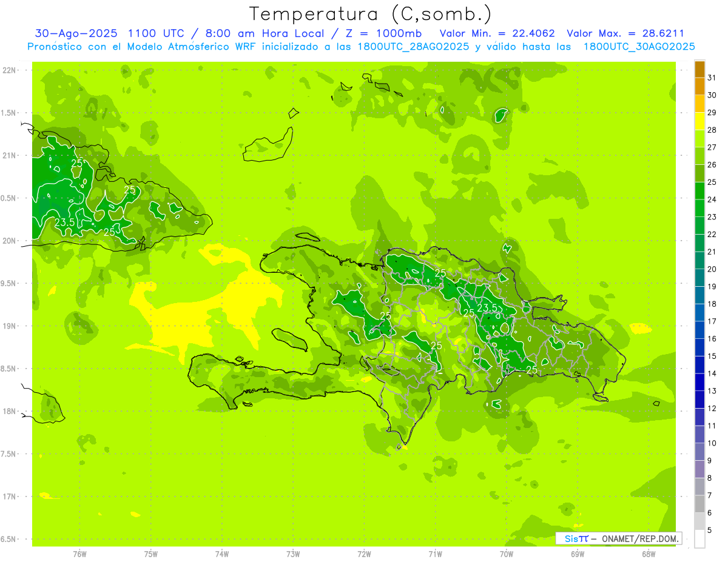
Task: Click the '9.5N' latitude axis label
Action: (x=9, y=283)
